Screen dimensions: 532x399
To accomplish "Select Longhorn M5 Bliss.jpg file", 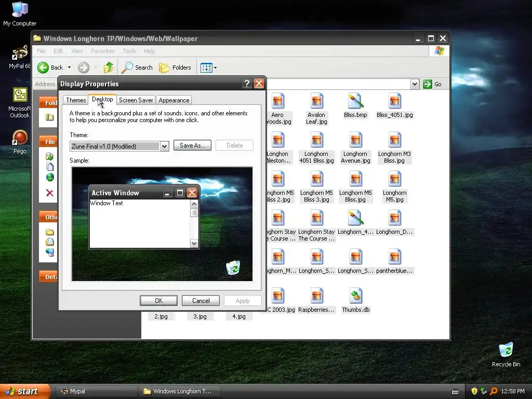I will 355,187.
